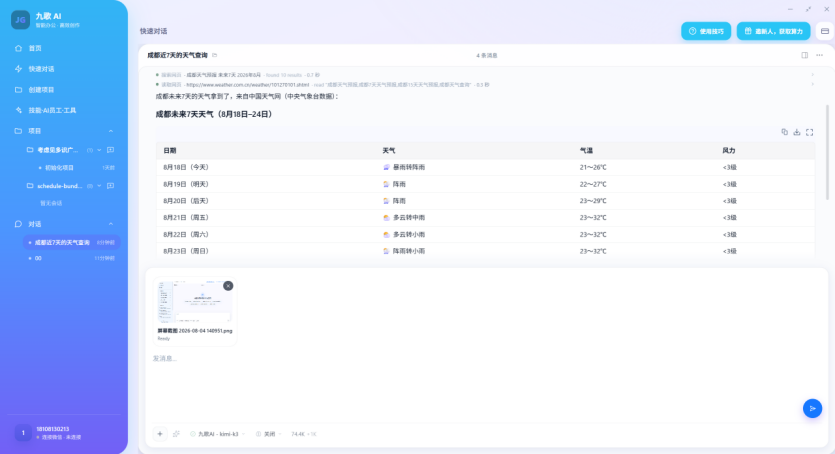The image size is (835, 454).
Task: Select 成都近7天的天气查询 conversation in sidebar
Action: (x=71, y=242)
